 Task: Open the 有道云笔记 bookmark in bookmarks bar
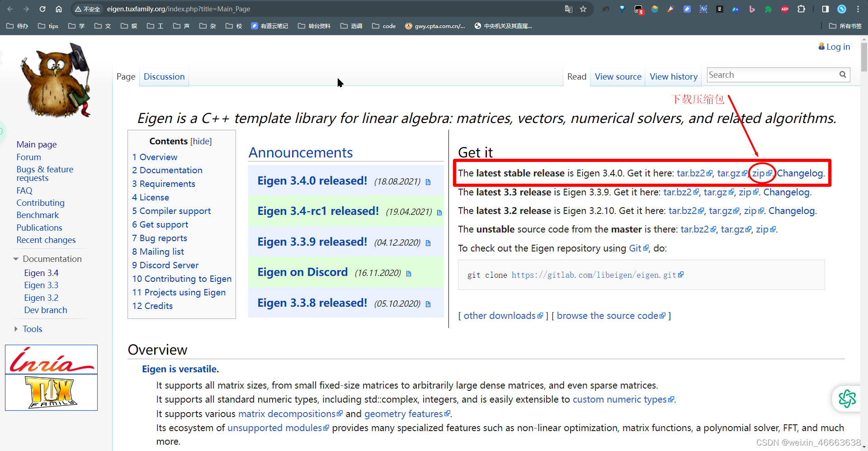pyautogui.click(x=269, y=26)
